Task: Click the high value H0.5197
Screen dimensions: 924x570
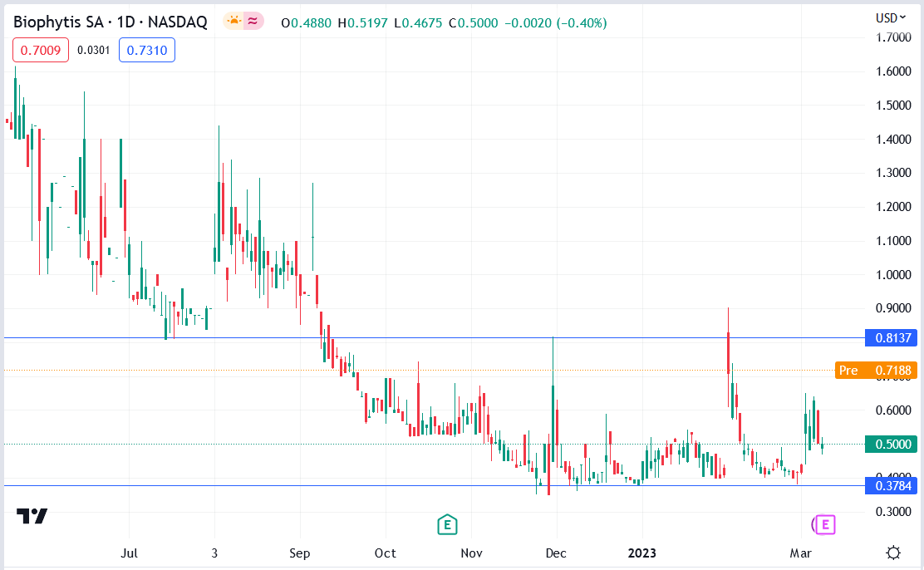Action: [x=363, y=23]
